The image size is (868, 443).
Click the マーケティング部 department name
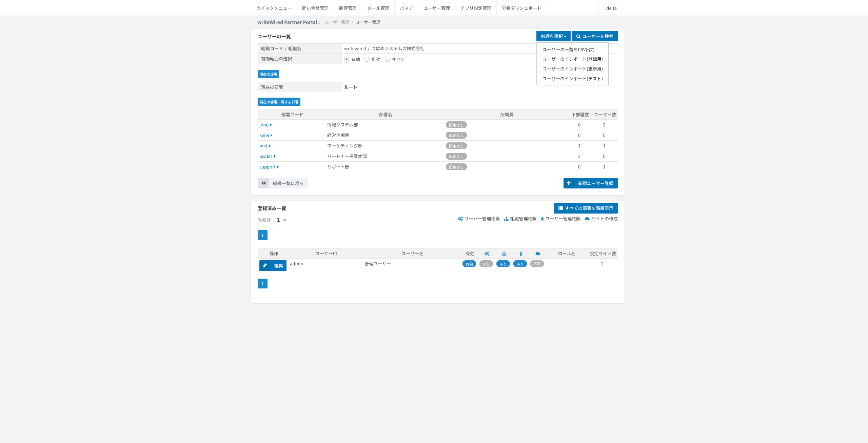(345, 146)
